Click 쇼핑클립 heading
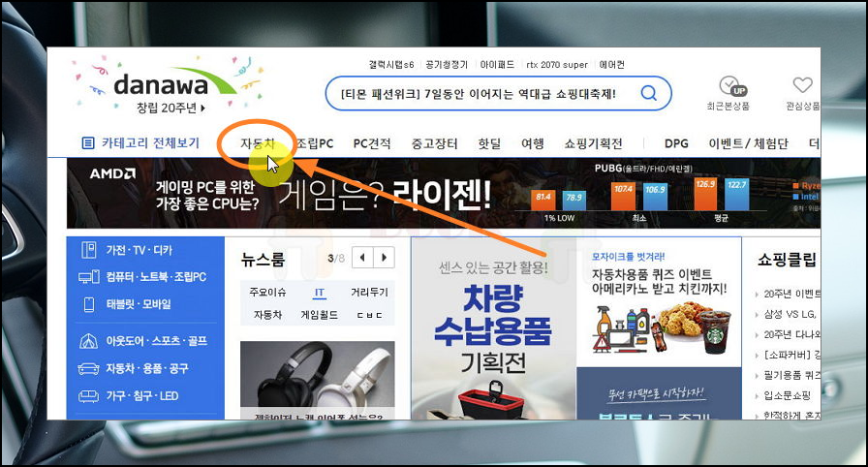The height and width of the screenshot is (467, 868). click(x=788, y=260)
